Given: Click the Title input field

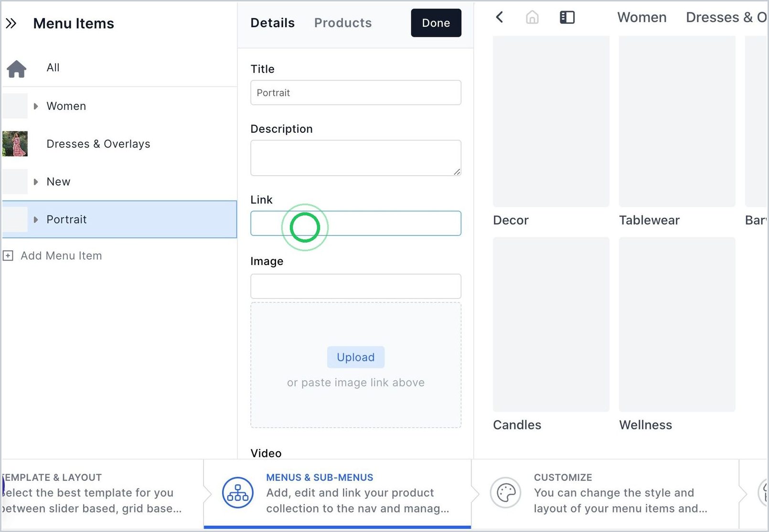Looking at the screenshot, I should click(356, 93).
